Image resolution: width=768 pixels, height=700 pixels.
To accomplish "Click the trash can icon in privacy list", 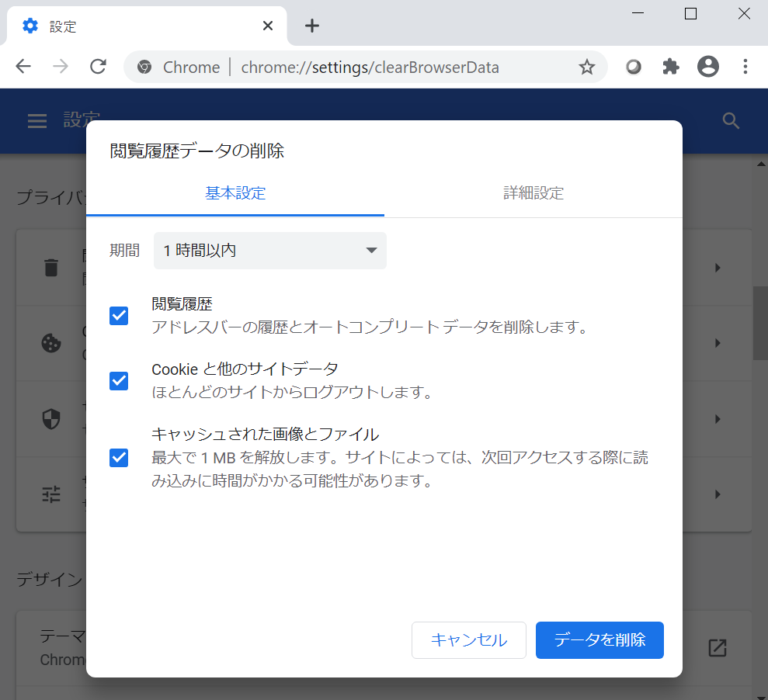I will [x=51, y=268].
